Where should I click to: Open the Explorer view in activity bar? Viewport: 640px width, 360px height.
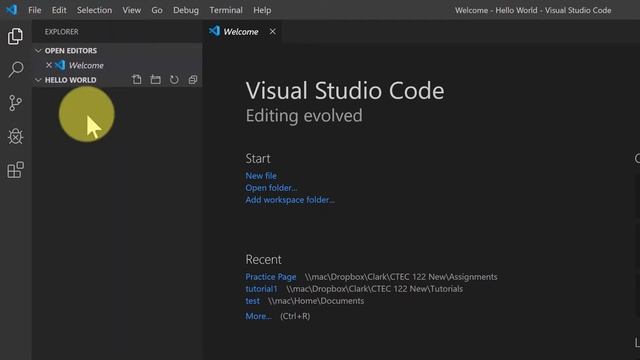point(16,36)
